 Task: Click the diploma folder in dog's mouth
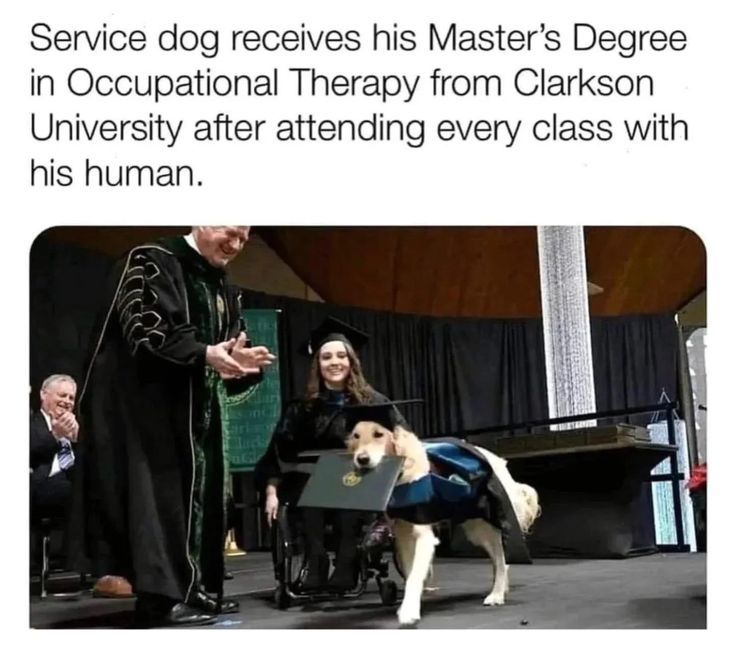[x=350, y=481]
